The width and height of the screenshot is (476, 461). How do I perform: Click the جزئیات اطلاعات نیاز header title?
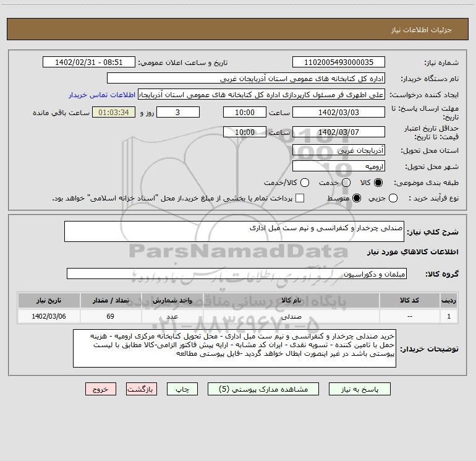[421, 30]
